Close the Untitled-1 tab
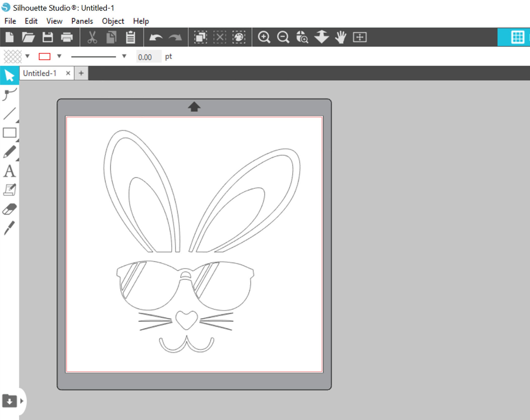 pyautogui.click(x=68, y=73)
